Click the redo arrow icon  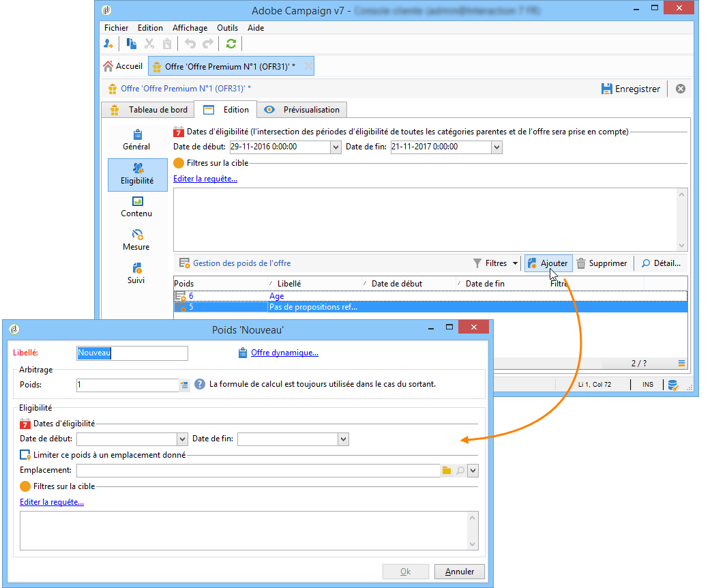coord(208,44)
